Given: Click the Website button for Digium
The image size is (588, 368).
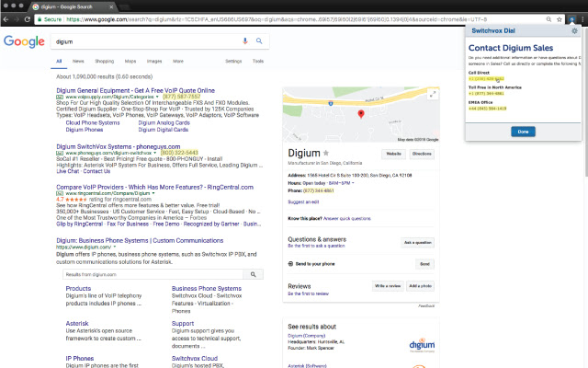Looking at the screenshot, I should [x=393, y=154].
